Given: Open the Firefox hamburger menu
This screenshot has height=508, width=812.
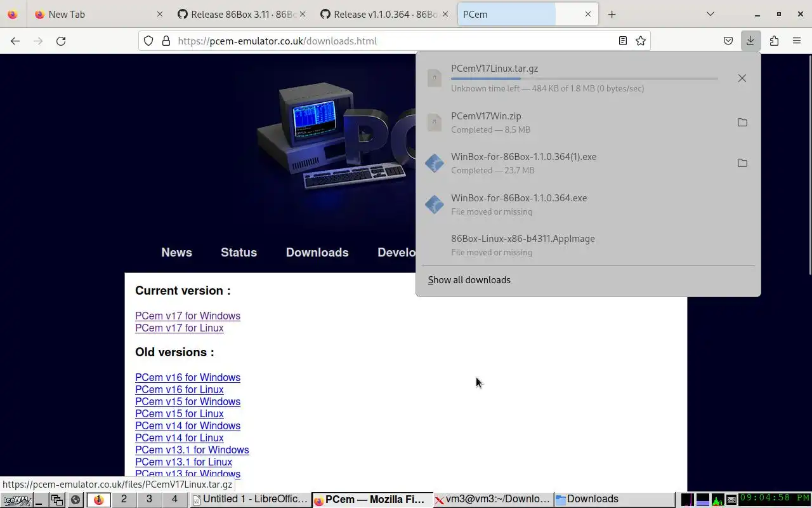Looking at the screenshot, I should [797, 41].
